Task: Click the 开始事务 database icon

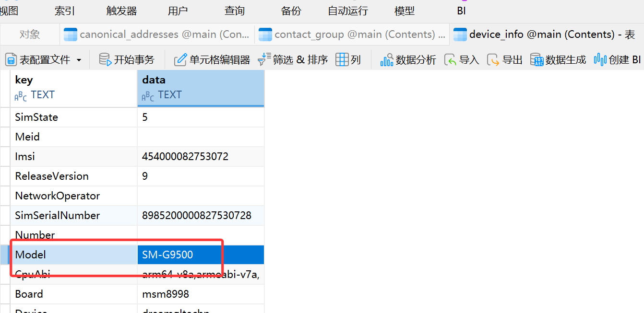Action: click(x=105, y=59)
